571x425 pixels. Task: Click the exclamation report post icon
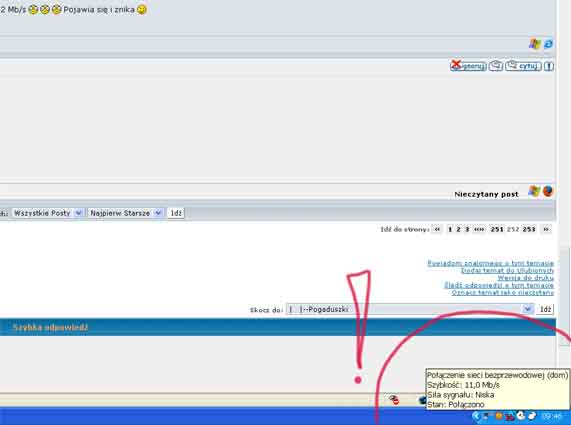pos(549,66)
